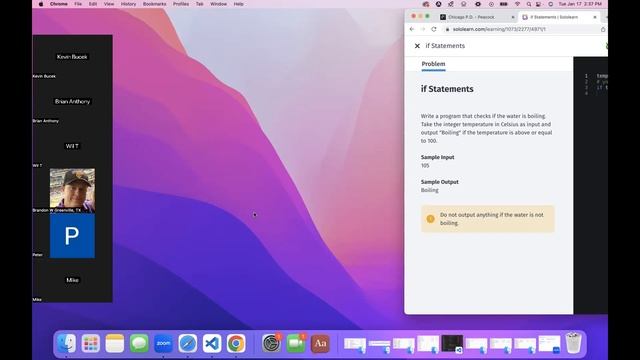Restore the Zoom minimized window in dock

coord(549,344)
